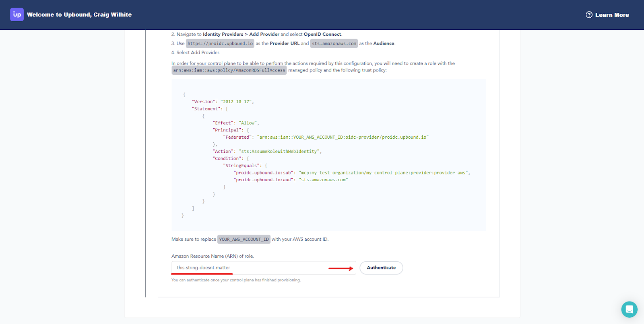Screen dimensions: 644x324
Task: Open the chat support widget
Action: [629, 310]
